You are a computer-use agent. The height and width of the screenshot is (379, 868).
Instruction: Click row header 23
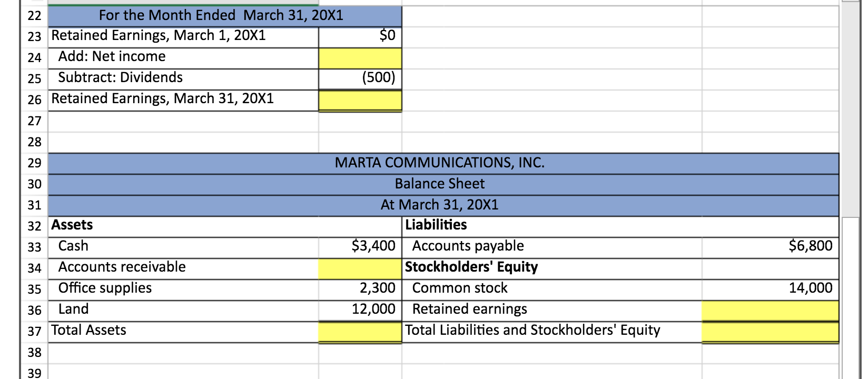click(x=34, y=37)
